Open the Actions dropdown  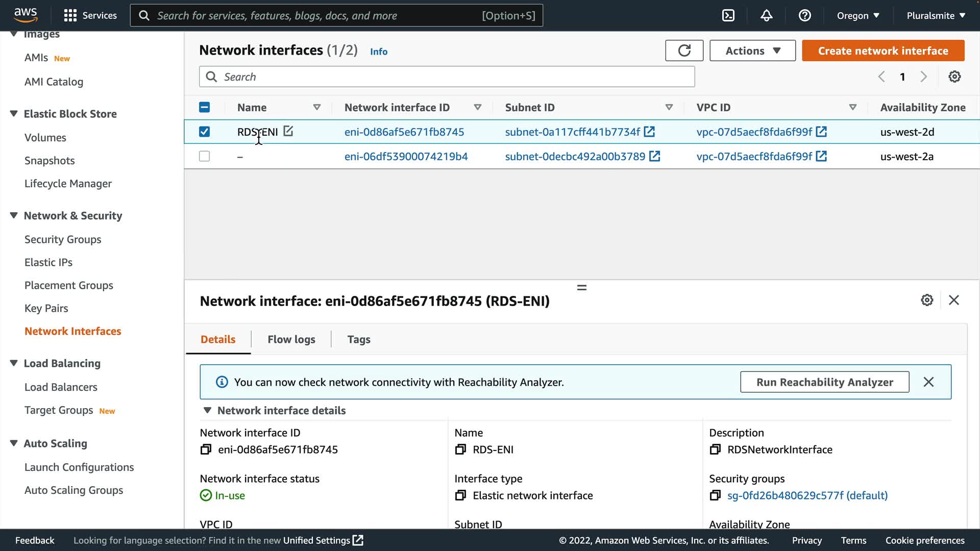point(752,51)
